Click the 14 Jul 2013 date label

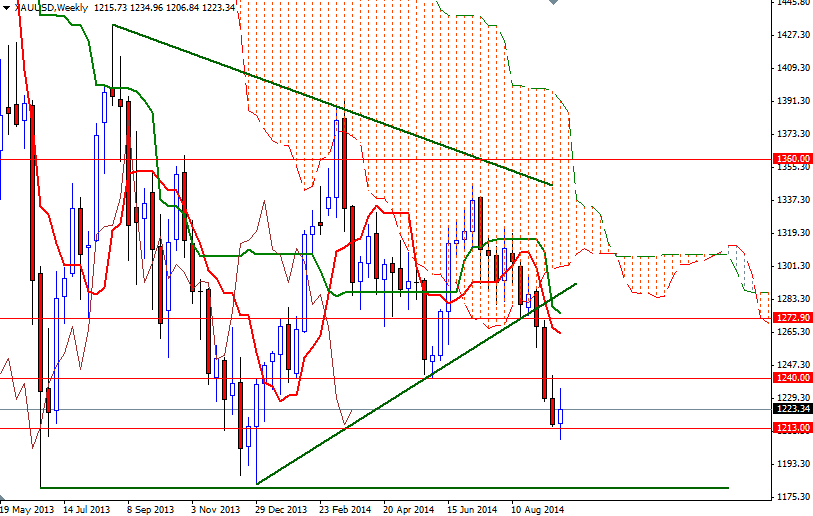(x=87, y=510)
